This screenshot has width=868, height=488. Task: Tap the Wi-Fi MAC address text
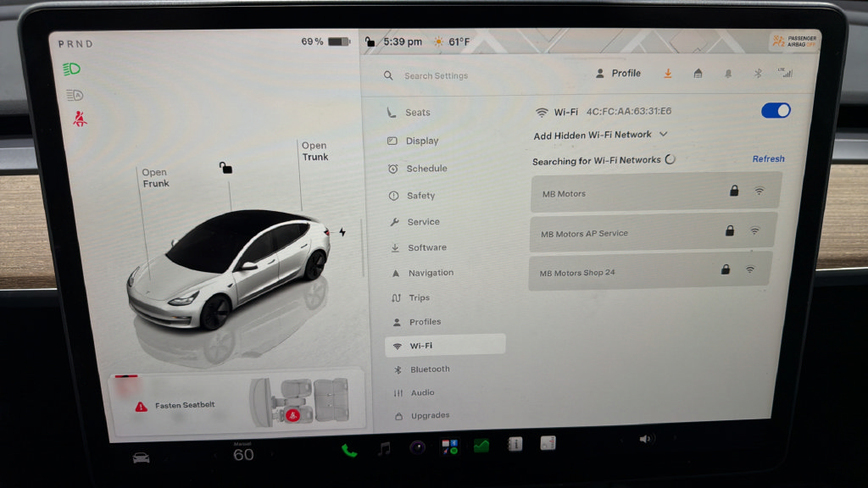tap(628, 111)
